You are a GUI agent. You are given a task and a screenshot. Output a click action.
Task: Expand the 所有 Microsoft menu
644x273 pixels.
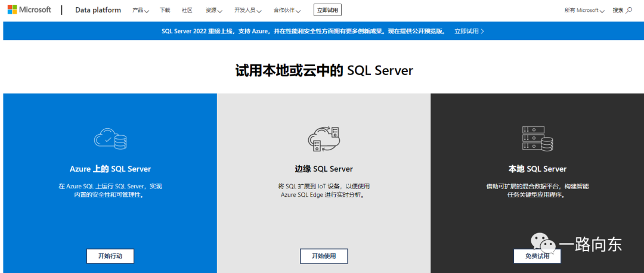pos(584,10)
